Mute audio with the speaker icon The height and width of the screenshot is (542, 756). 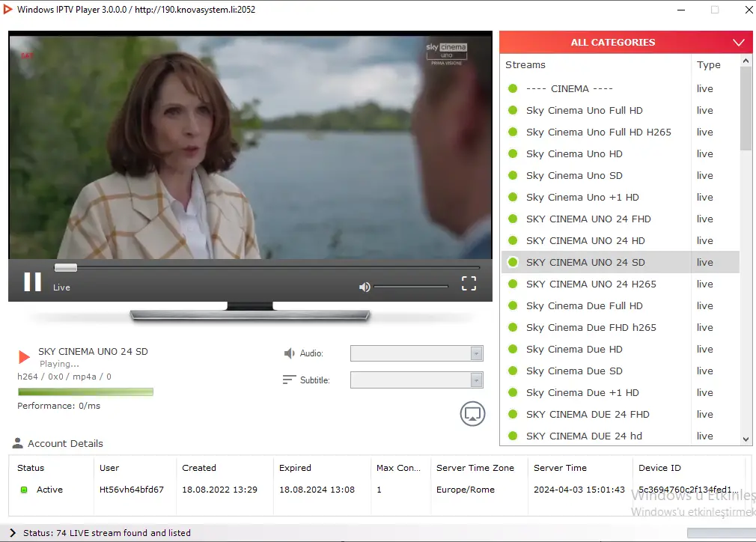[x=365, y=287]
